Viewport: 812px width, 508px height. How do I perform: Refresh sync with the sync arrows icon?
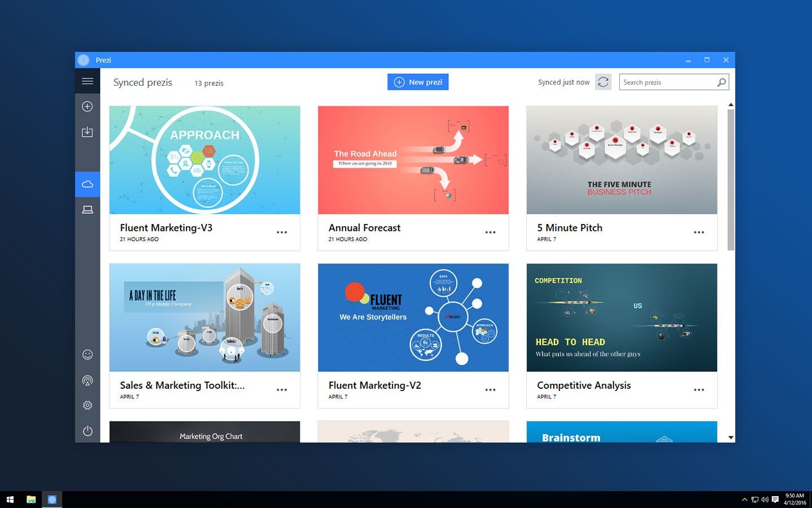coord(603,81)
